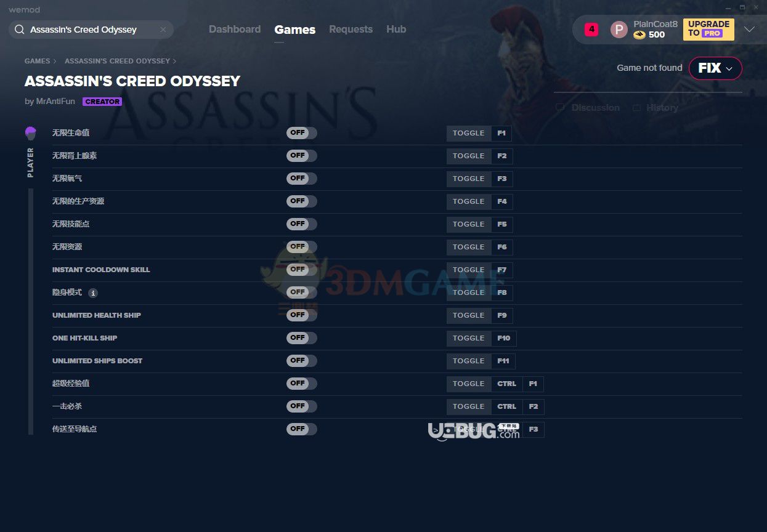Change the F4 hotkey binding
The height and width of the screenshot is (532, 767).
coord(502,202)
